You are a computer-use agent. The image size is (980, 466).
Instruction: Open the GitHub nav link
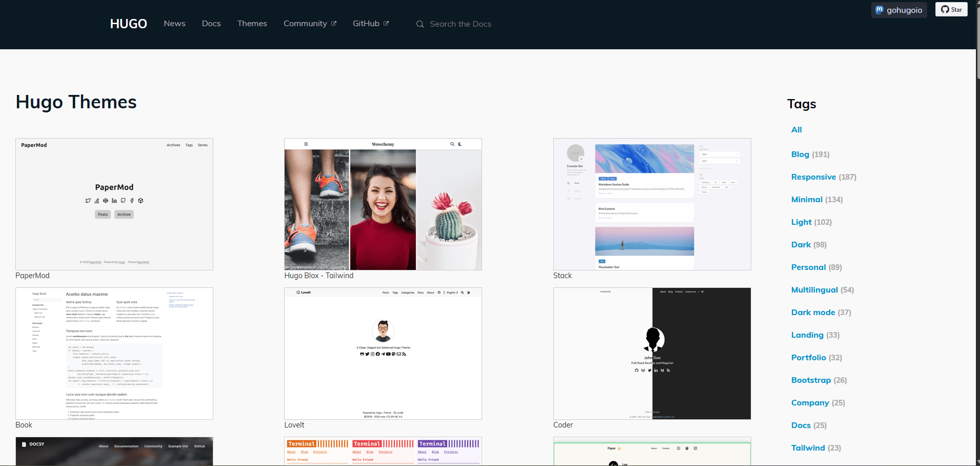pyautogui.click(x=371, y=24)
